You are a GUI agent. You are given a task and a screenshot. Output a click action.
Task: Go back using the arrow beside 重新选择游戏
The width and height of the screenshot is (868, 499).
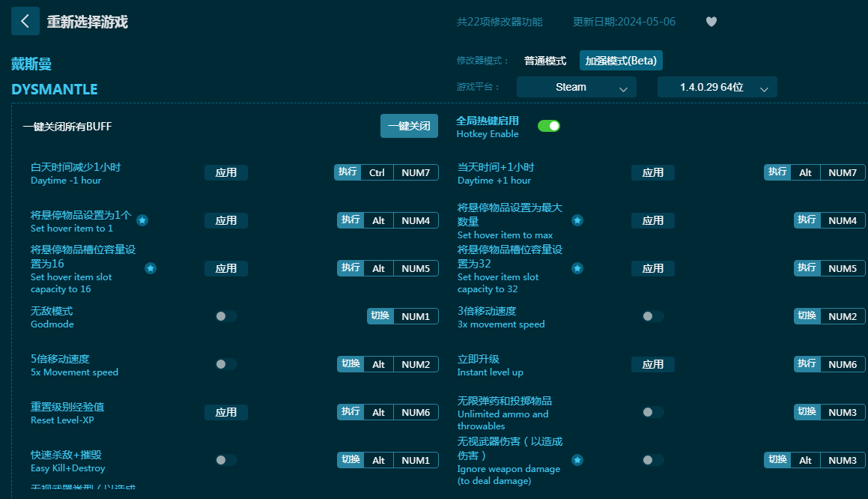click(x=25, y=21)
